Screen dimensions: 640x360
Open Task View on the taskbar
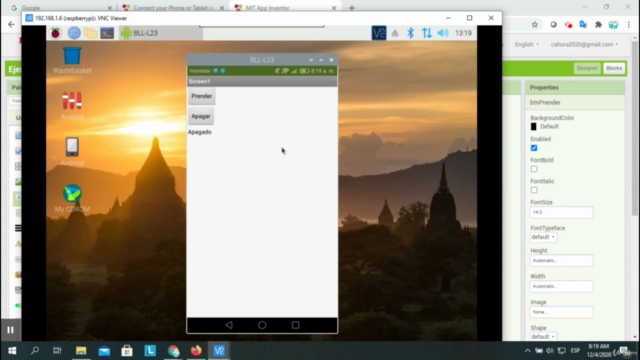click(57, 351)
